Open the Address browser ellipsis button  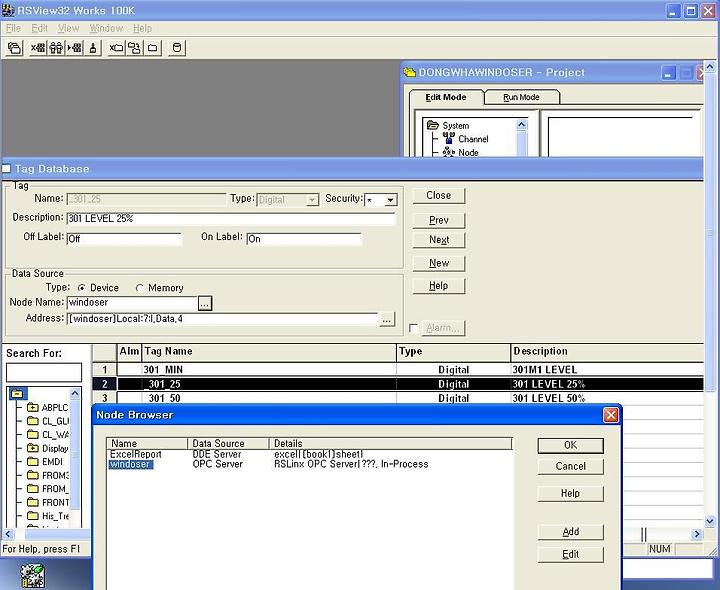pyautogui.click(x=387, y=320)
